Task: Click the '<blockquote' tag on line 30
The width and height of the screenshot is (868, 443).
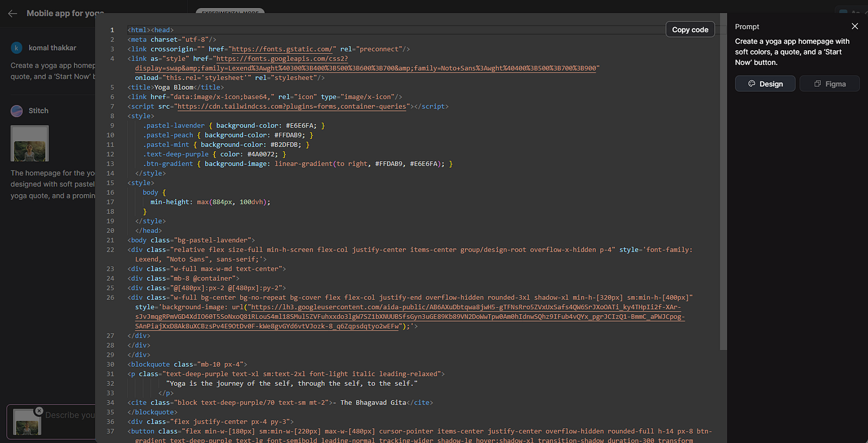Action: point(150,364)
